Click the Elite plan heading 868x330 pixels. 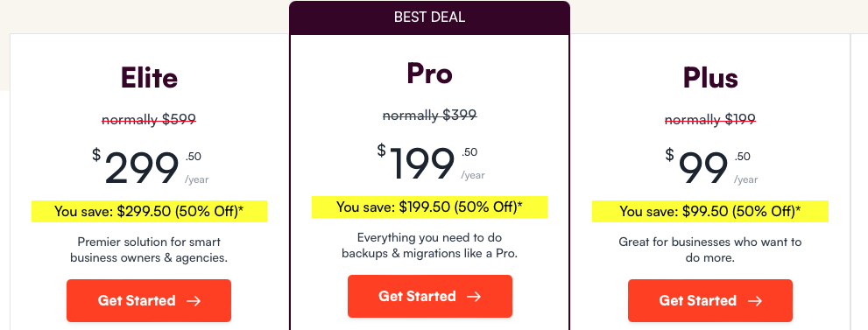point(149,78)
